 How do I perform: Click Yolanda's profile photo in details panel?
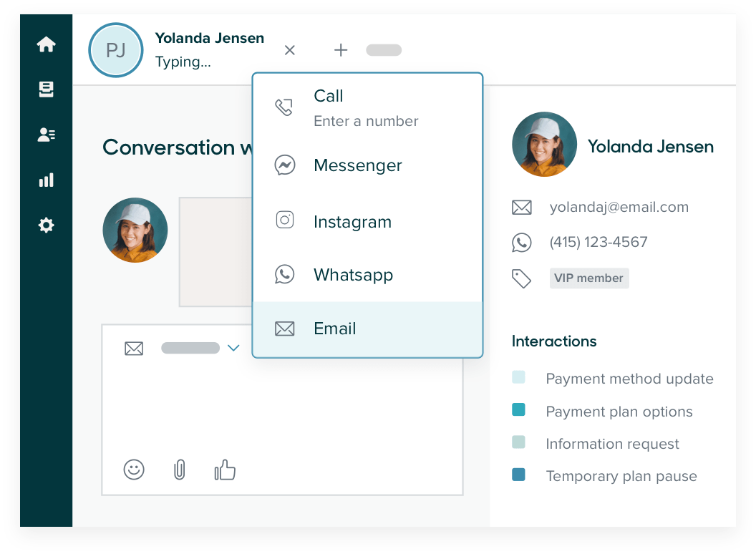(x=544, y=144)
